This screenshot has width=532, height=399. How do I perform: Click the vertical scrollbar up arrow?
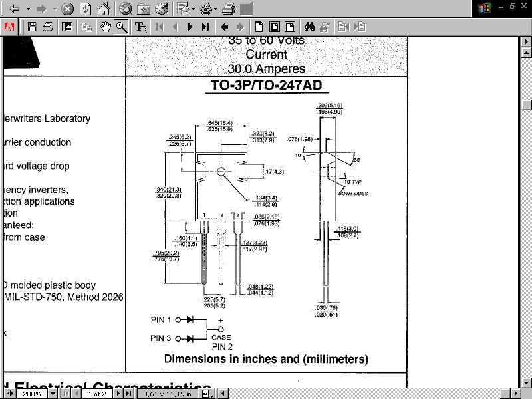click(526, 53)
